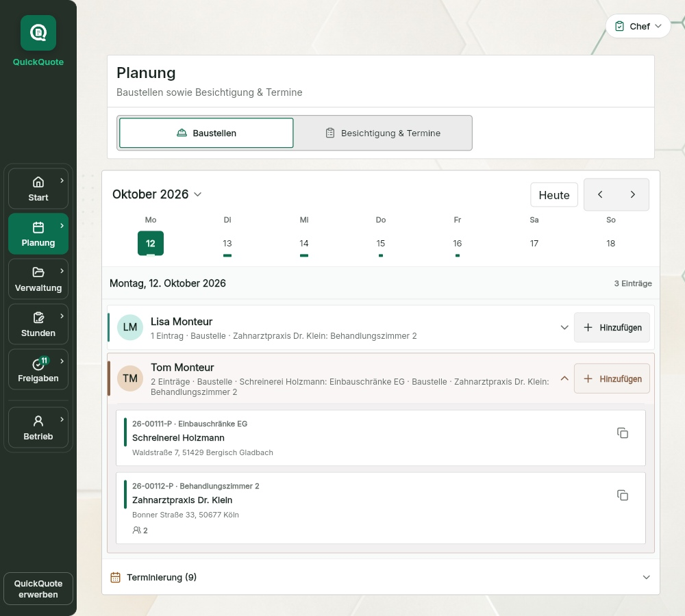The height and width of the screenshot is (616, 685).
Task: Click address Waldstraße 7, 51429 Bergisch Gladbach
Action: point(203,452)
